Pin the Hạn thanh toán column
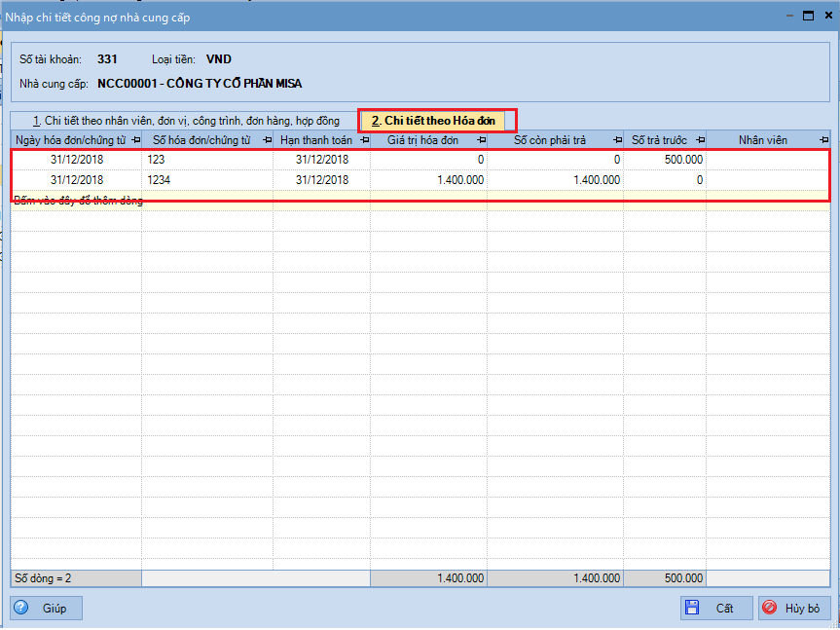840x630 pixels. click(x=363, y=141)
